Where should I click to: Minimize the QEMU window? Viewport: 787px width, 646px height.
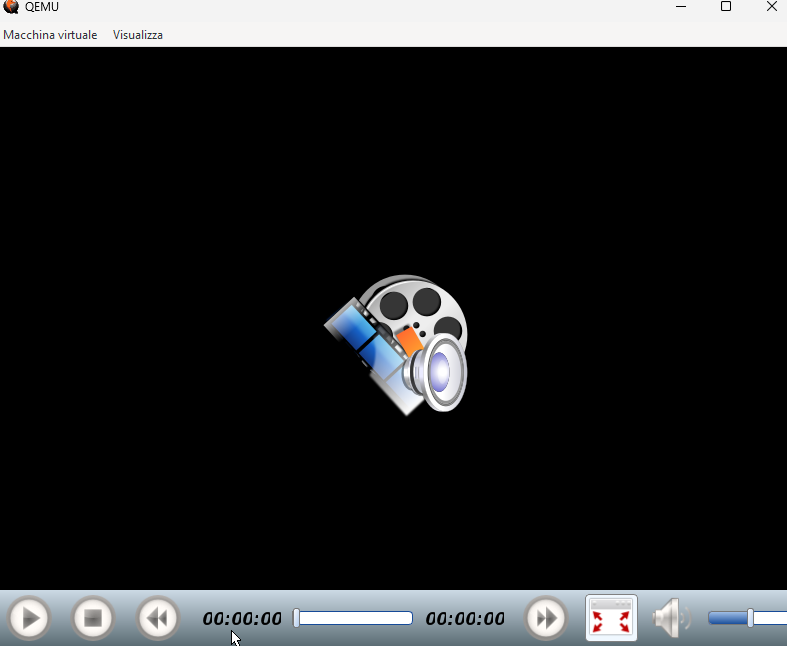[681, 7]
